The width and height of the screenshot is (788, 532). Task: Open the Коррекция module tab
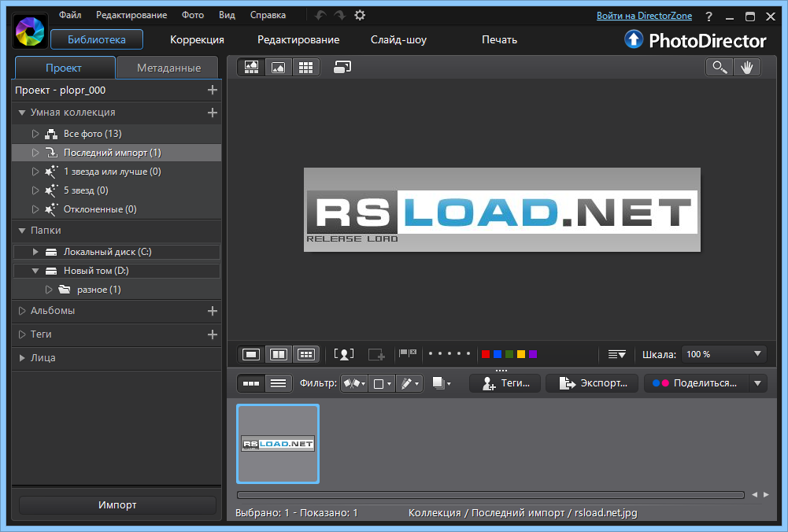197,39
